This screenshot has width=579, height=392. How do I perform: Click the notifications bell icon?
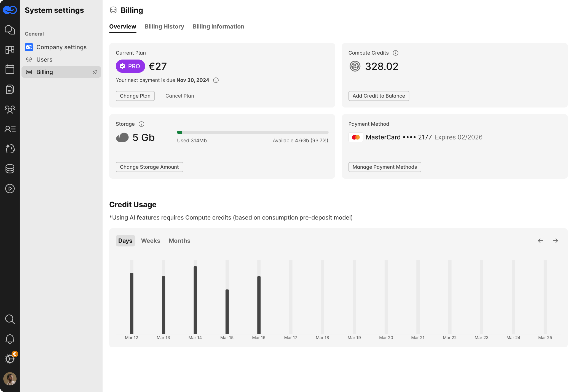(10, 339)
